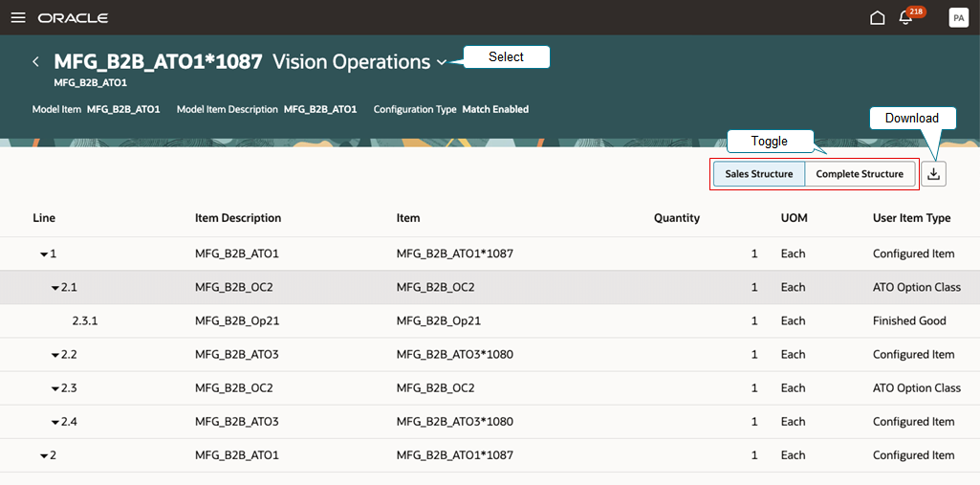Open the hamburger navigation menu

(18, 17)
